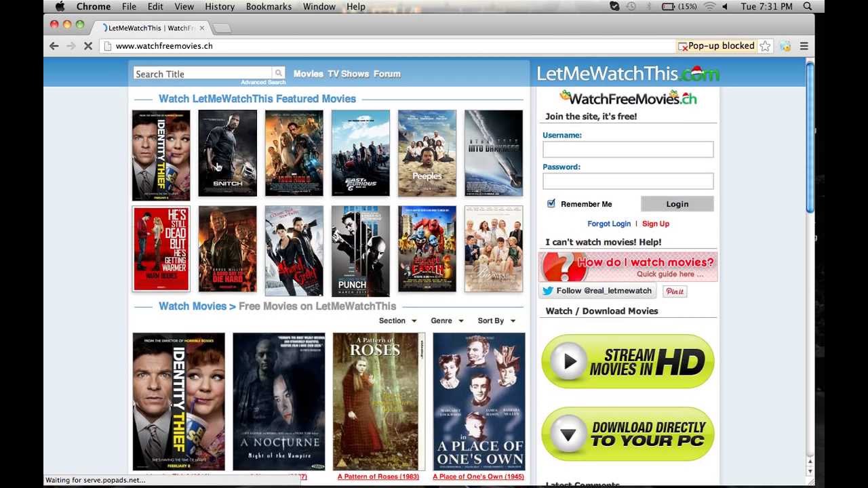The width and height of the screenshot is (868, 488).
Task: Click the Twitter bird follow icon
Action: pos(548,291)
